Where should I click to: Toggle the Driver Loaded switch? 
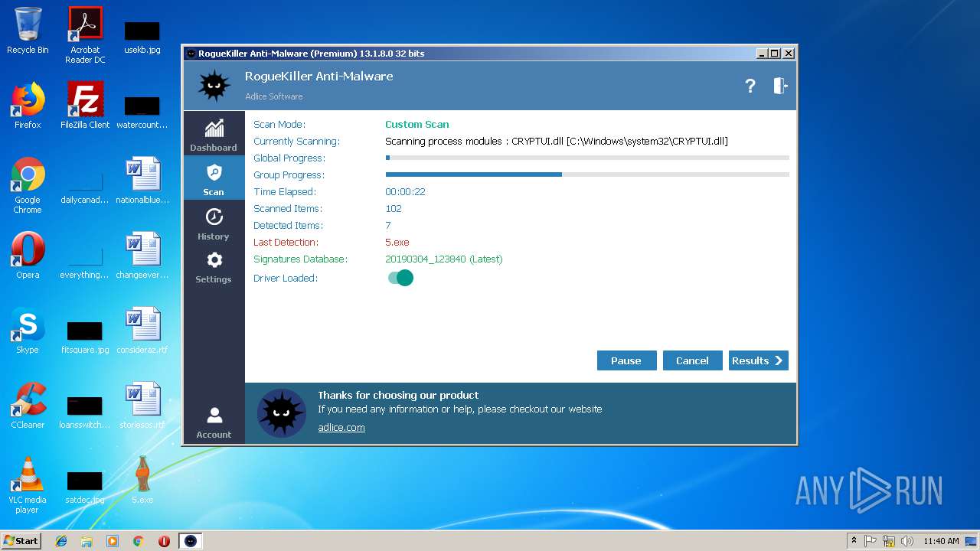click(x=400, y=278)
